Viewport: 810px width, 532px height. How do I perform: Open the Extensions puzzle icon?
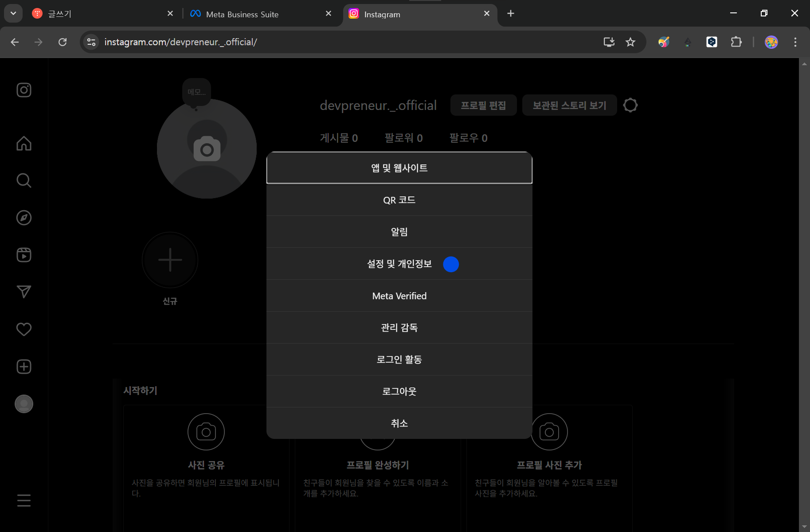click(x=736, y=42)
